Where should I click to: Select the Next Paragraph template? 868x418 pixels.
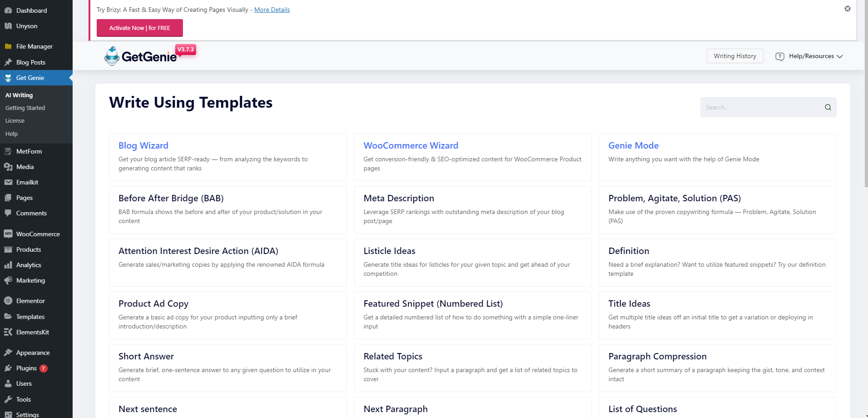(473, 408)
